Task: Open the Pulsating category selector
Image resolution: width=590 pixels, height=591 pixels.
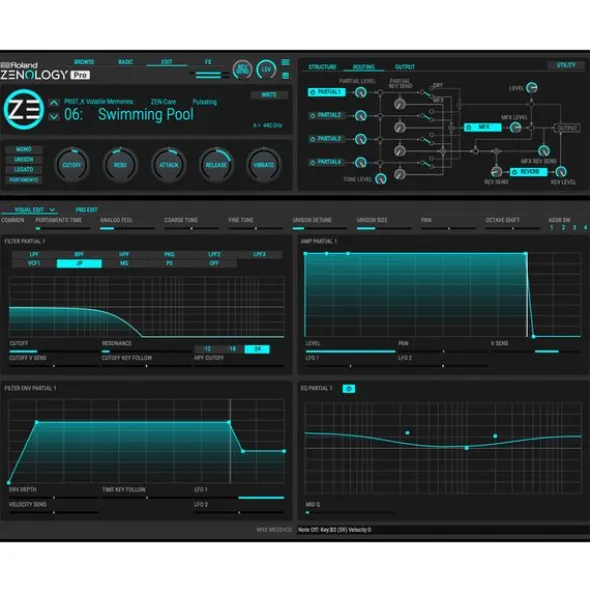Action: [205, 102]
